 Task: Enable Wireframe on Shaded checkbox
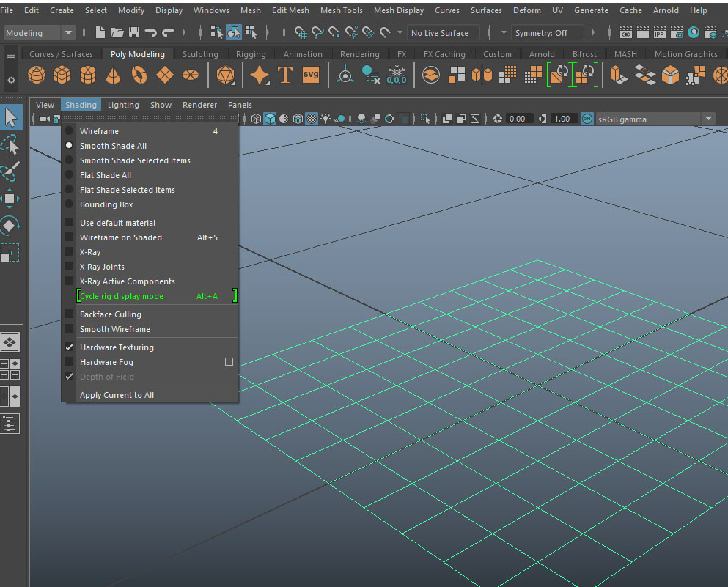tap(69, 237)
